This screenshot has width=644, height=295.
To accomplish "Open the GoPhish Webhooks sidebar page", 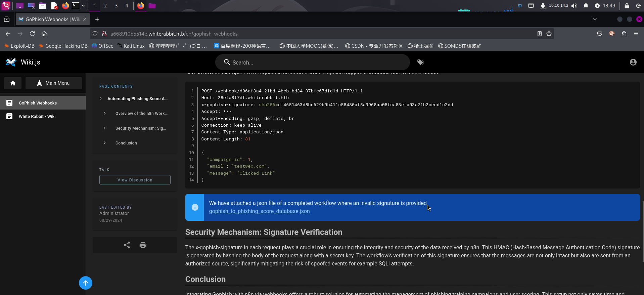I will pyautogui.click(x=43, y=103).
